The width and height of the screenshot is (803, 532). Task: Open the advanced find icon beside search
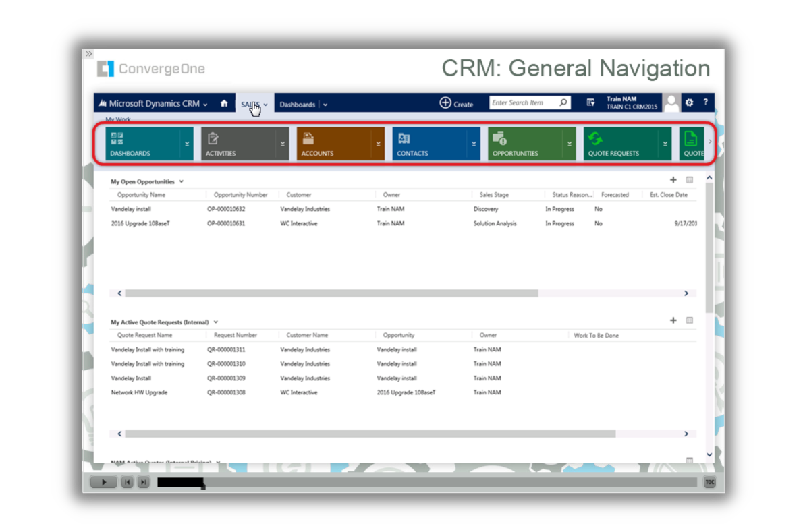pyautogui.click(x=590, y=102)
